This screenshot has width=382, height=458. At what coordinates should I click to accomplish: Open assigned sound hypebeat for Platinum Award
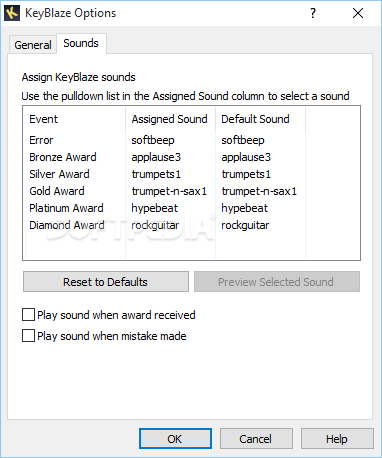coord(155,208)
